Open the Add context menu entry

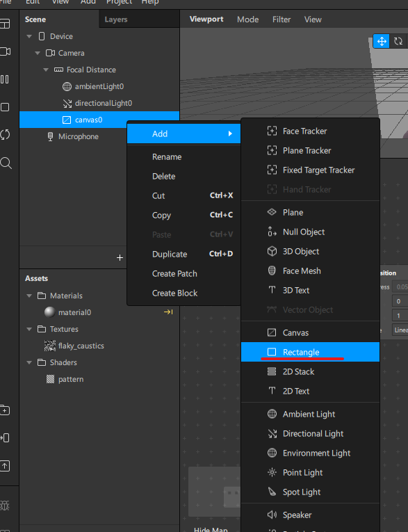point(183,134)
